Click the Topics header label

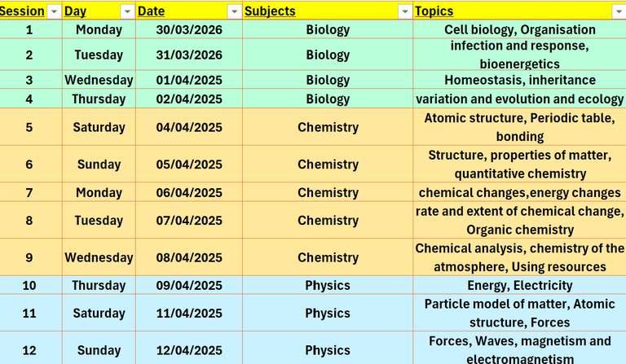click(434, 11)
